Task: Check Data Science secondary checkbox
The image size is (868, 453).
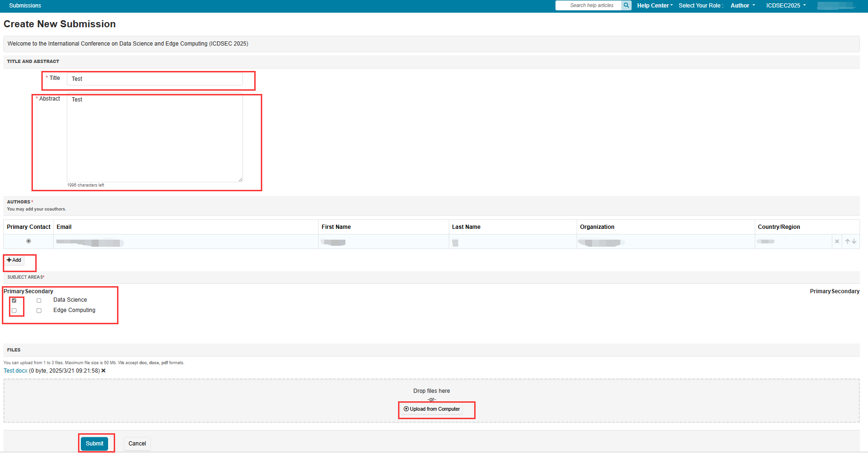Action: coord(39,300)
